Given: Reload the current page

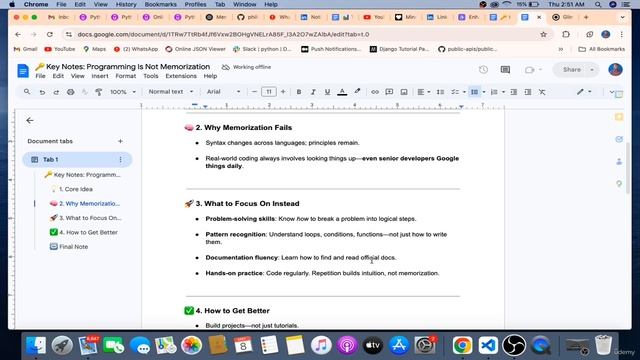Looking at the screenshot, I should coord(50,35).
